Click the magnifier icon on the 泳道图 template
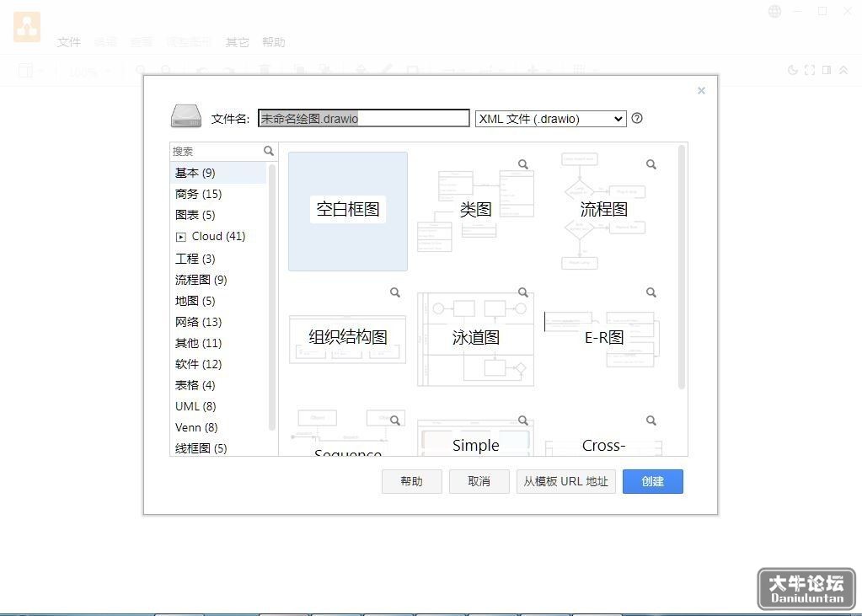Viewport: 862px width, 616px height. [522, 292]
